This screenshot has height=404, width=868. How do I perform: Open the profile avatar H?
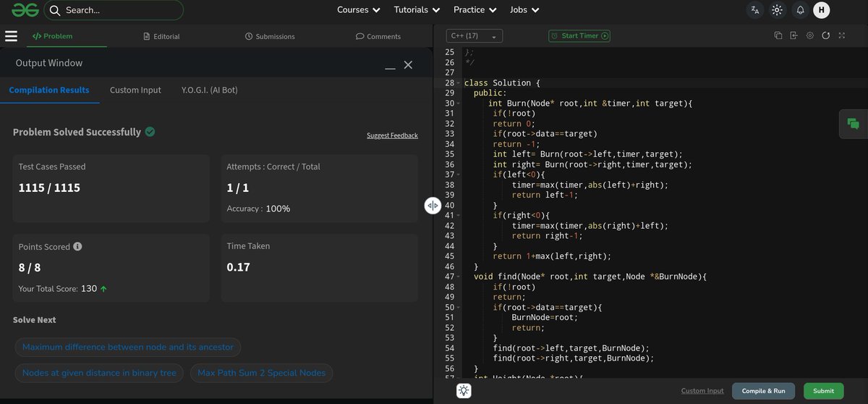pos(821,10)
